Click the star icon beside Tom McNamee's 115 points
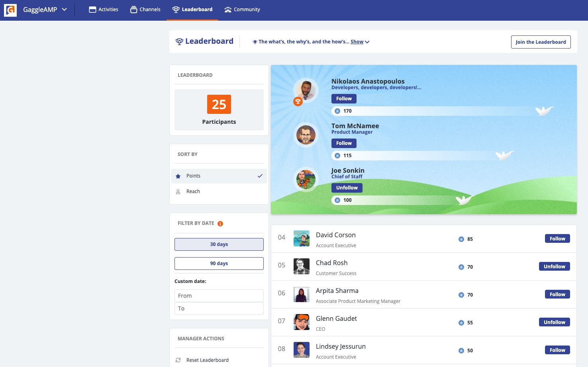This screenshot has height=367, width=588. pyautogui.click(x=337, y=156)
